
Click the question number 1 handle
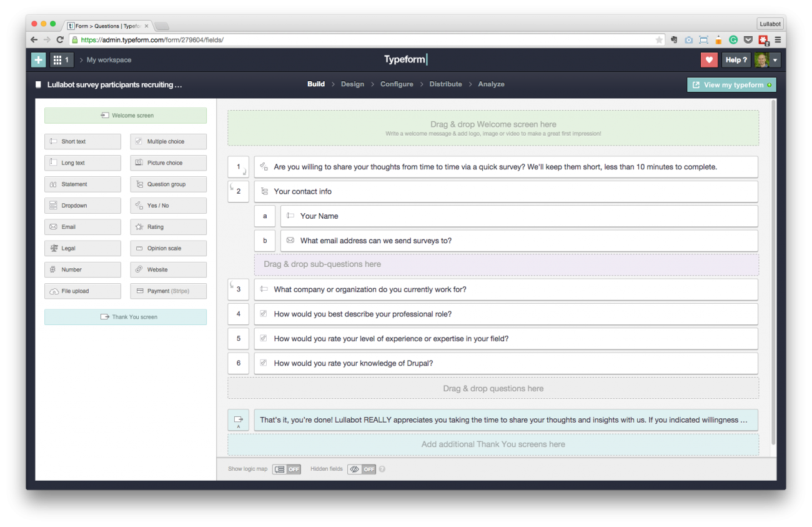pyautogui.click(x=238, y=167)
